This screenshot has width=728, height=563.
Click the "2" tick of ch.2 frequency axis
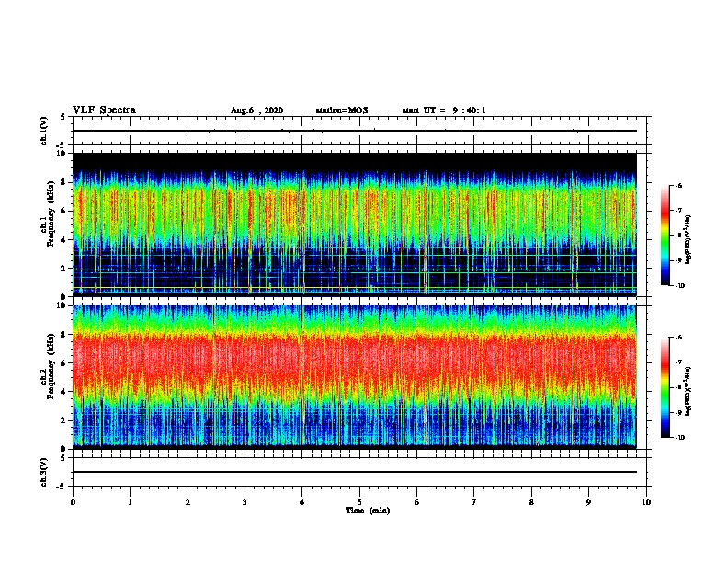click(63, 420)
